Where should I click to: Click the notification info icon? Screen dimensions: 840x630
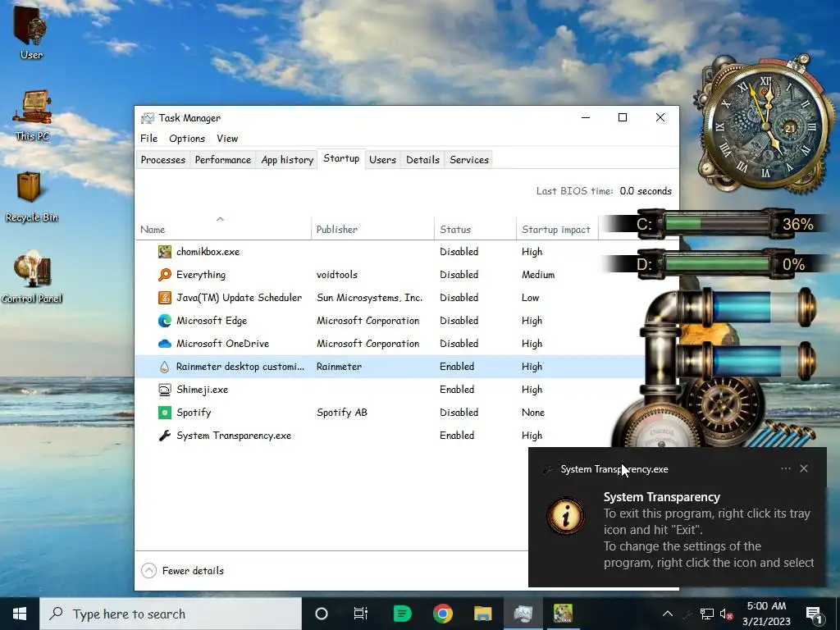tap(566, 516)
